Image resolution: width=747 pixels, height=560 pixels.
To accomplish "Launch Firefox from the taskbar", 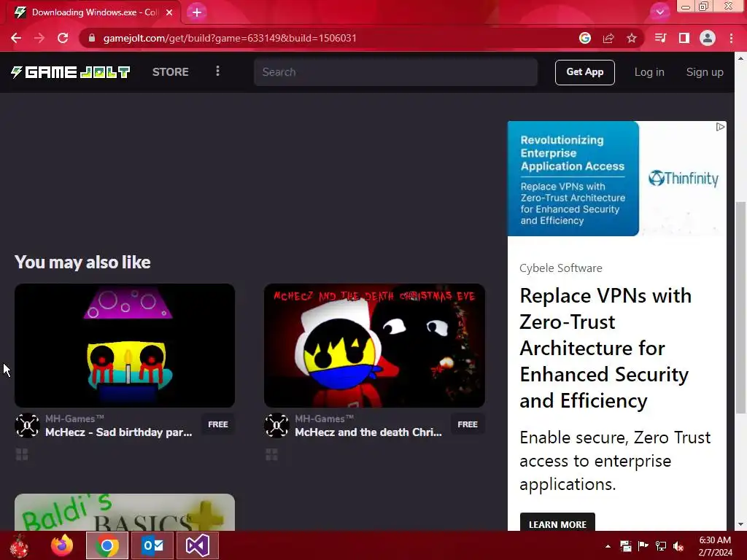I will pyautogui.click(x=62, y=545).
